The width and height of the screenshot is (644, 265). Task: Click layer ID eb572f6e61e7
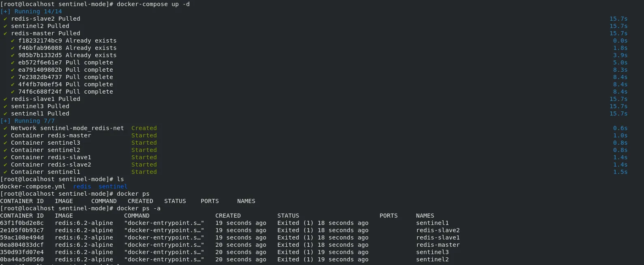click(40, 62)
